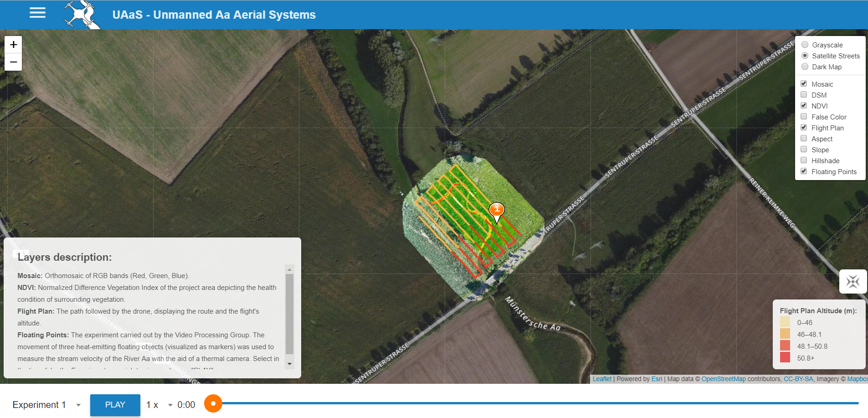The height and width of the screenshot is (418, 868).
Task: Open the OpenStreetMap link
Action: click(x=723, y=379)
